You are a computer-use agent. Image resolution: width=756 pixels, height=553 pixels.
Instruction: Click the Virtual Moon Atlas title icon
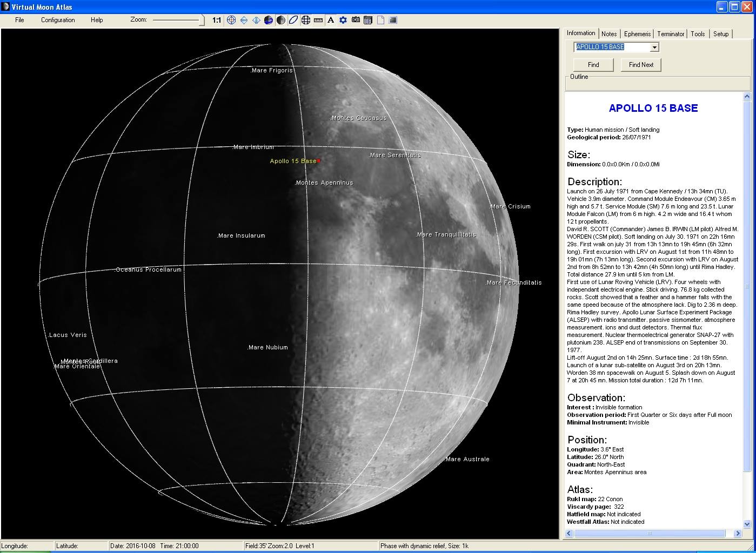coord(6,7)
